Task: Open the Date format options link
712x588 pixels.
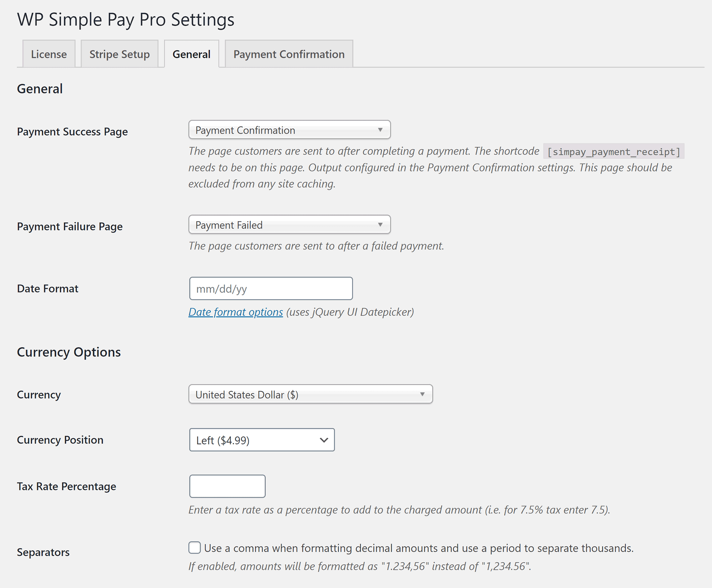Action: point(236,312)
